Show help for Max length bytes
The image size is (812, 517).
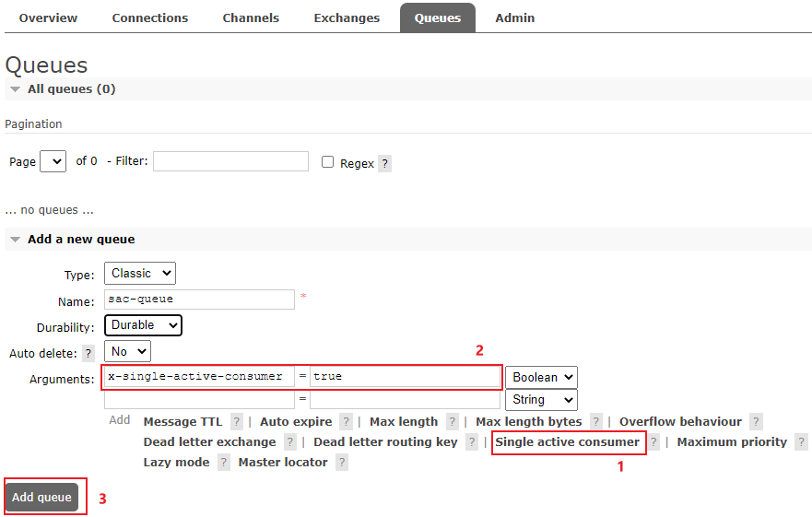[596, 422]
